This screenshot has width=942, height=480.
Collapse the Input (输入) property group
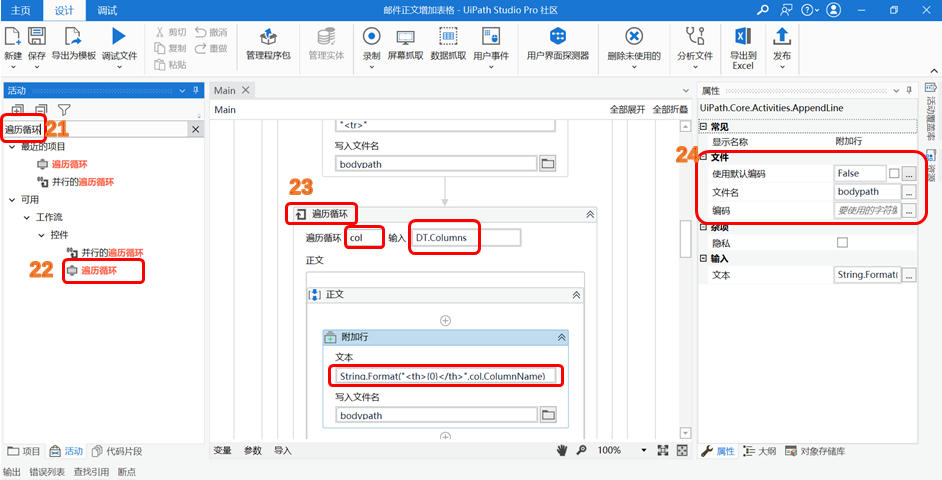pos(703,258)
